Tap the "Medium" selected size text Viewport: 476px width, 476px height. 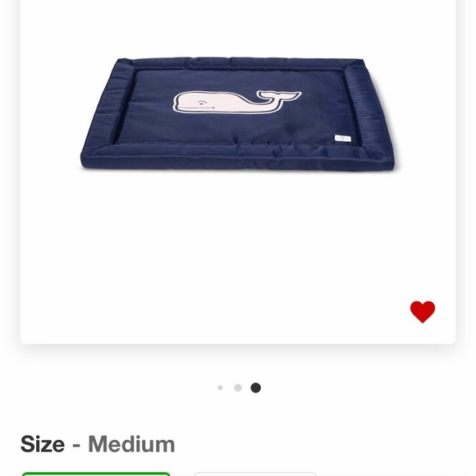tap(131, 444)
